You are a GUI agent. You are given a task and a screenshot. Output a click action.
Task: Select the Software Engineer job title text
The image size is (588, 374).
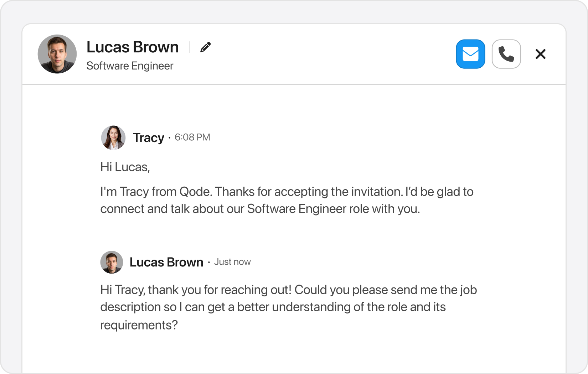pyautogui.click(x=129, y=66)
